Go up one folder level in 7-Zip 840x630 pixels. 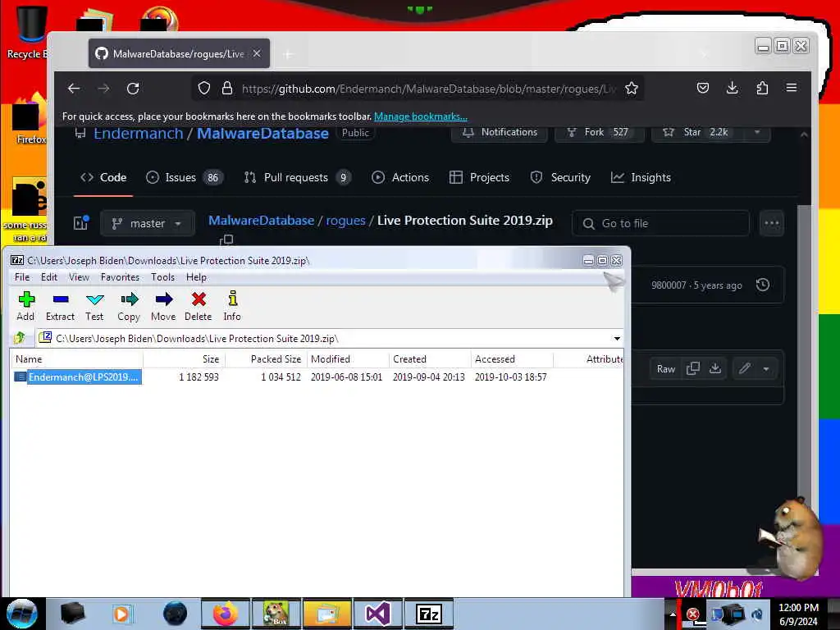[x=20, y=338]
